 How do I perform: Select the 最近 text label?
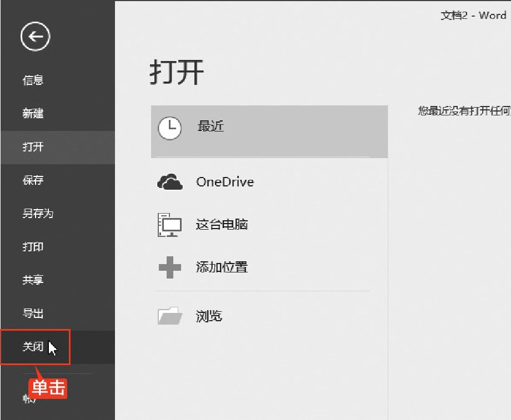click(x=211, y=126)
